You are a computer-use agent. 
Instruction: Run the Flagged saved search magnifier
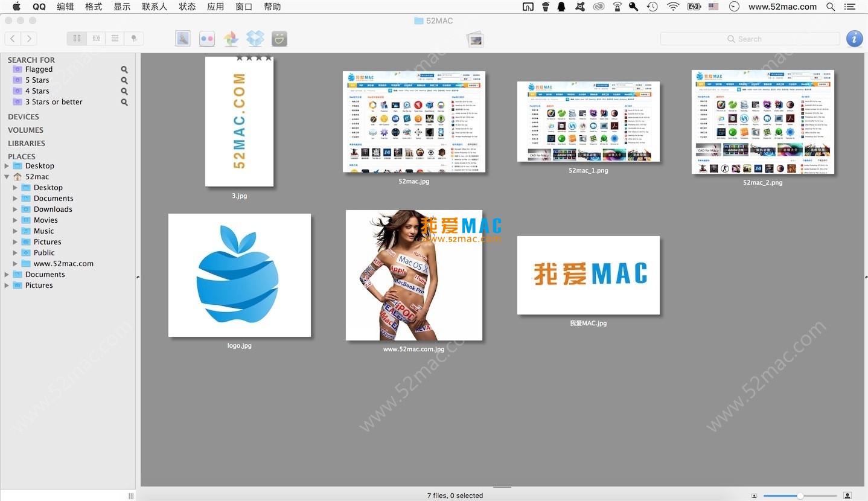pos(124,69)
